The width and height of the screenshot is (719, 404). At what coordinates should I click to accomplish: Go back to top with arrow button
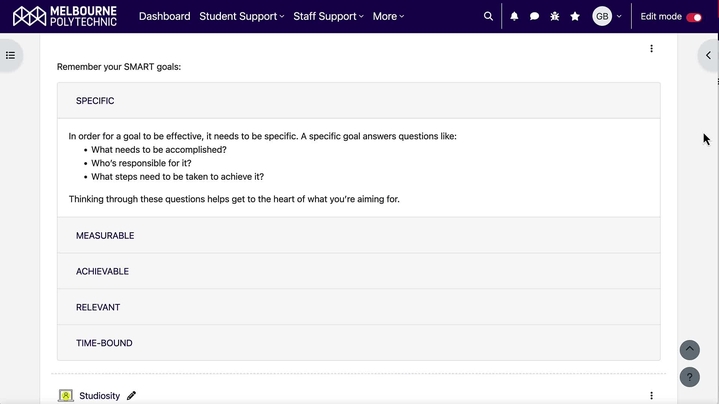coord(689,350)
